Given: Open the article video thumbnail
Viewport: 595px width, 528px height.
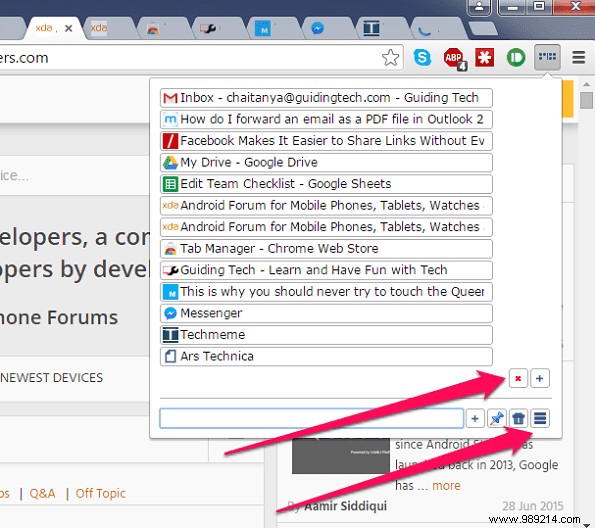Looking at the screenshot, I should click(341, 456).
